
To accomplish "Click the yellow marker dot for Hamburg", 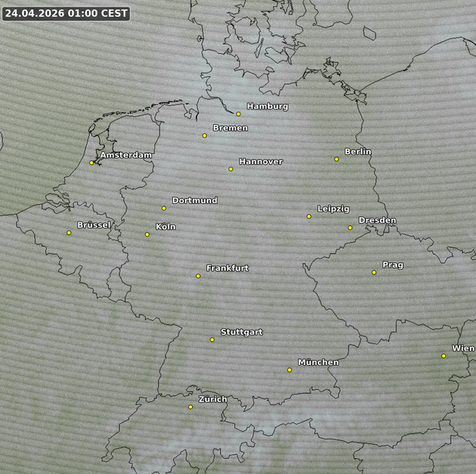I will pos(238,114).
